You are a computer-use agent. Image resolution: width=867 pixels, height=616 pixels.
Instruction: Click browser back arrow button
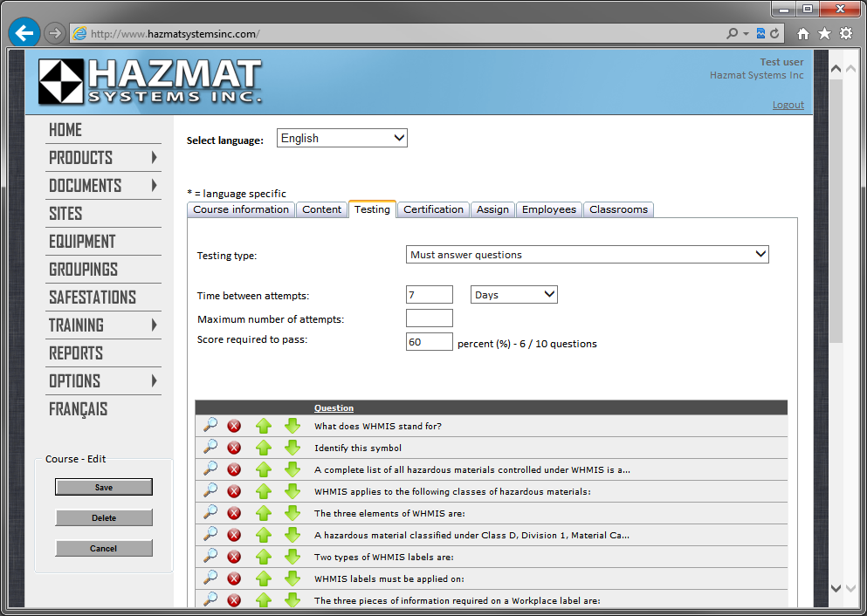(24, 33)
